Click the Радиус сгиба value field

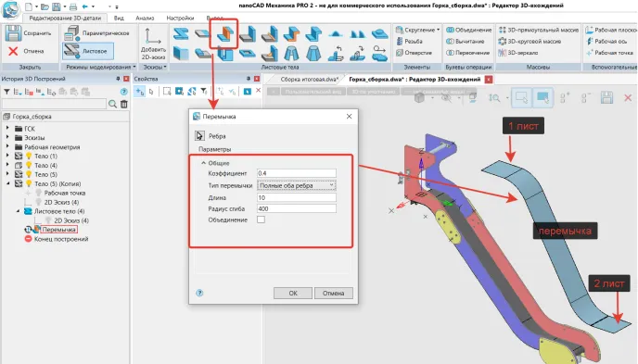296,208
